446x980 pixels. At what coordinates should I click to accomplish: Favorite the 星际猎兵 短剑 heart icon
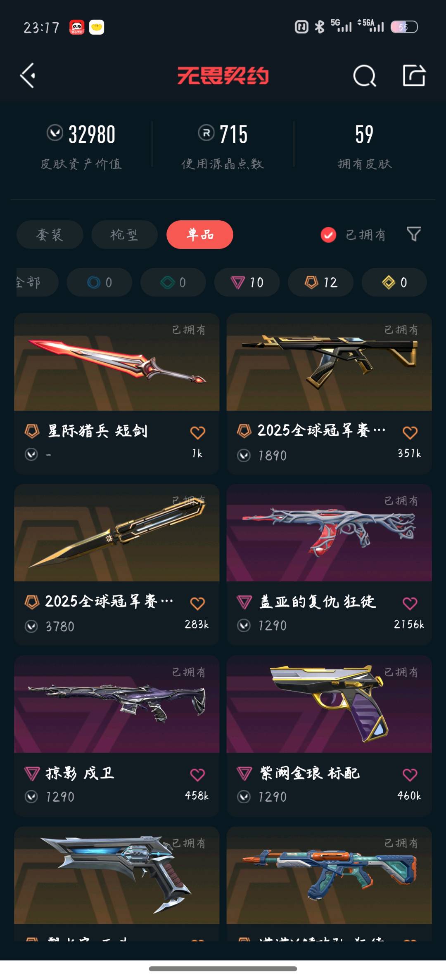point(197,432)
